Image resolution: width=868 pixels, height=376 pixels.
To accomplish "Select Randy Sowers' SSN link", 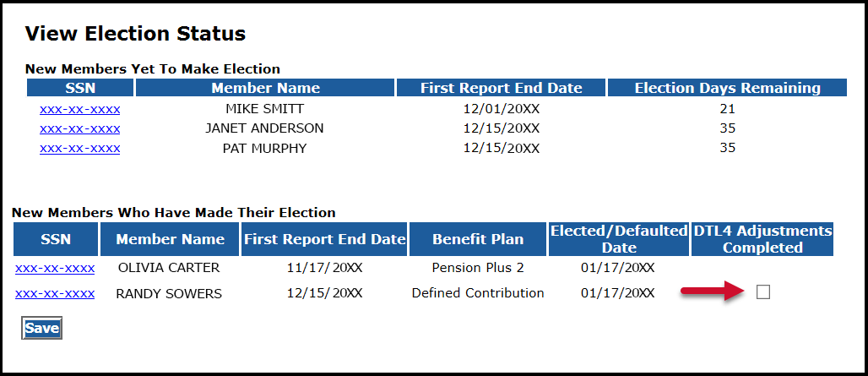I will (55, 293).
